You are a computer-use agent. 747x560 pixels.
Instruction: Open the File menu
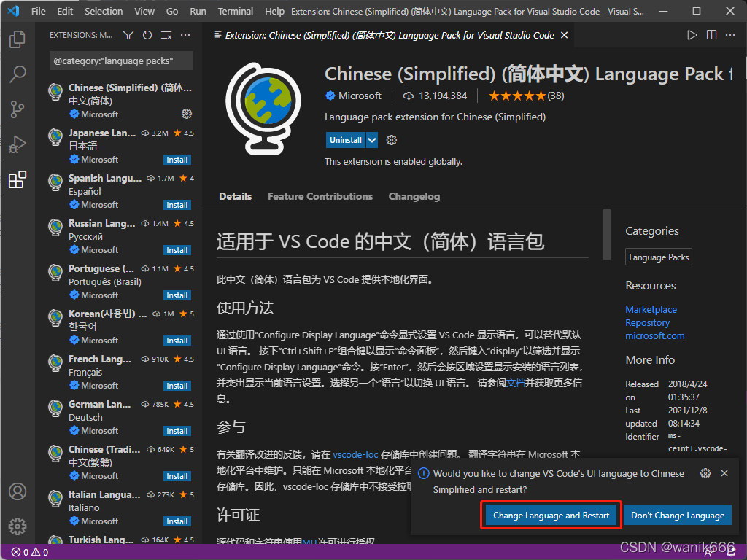point(39,11)
